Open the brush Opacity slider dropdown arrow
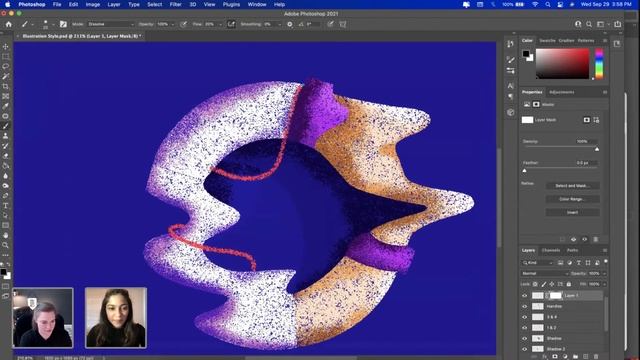 (x=173, y=24)
